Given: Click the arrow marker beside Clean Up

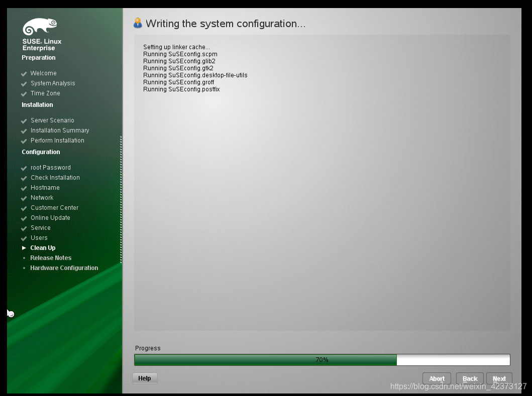Looking at the screenshot, I should 24,248.
